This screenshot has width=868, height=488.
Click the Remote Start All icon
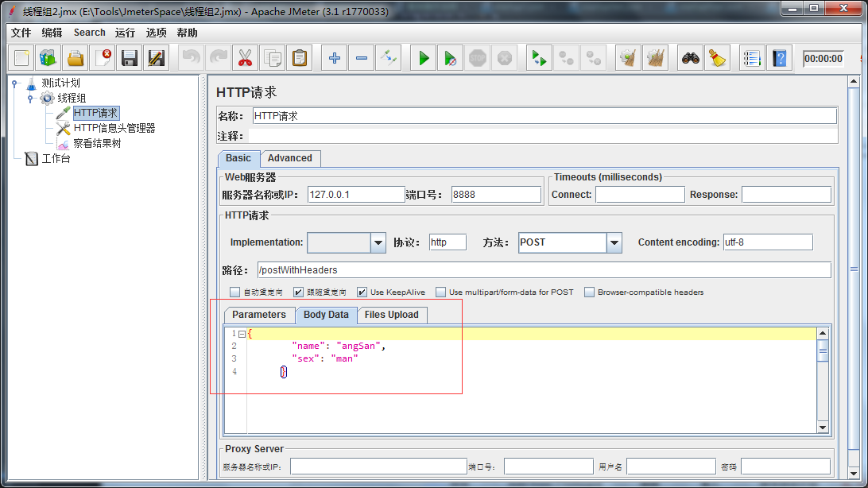click(x=539, y=58)
